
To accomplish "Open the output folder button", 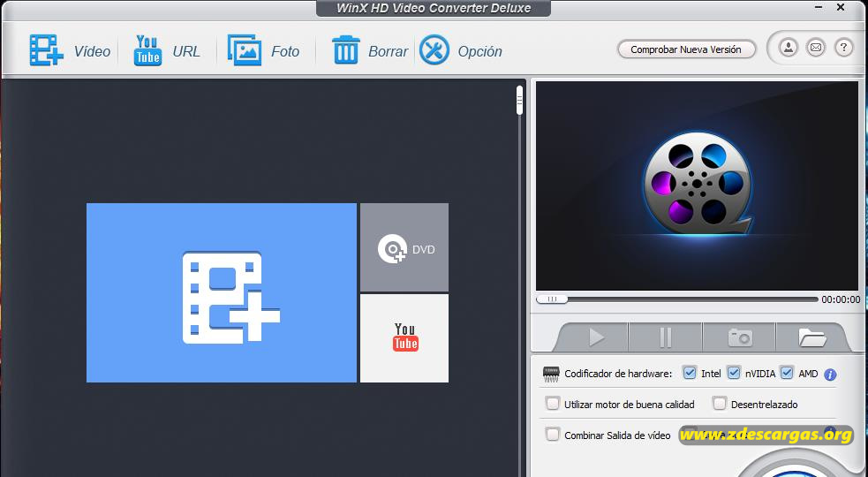I will coord(811,337).
